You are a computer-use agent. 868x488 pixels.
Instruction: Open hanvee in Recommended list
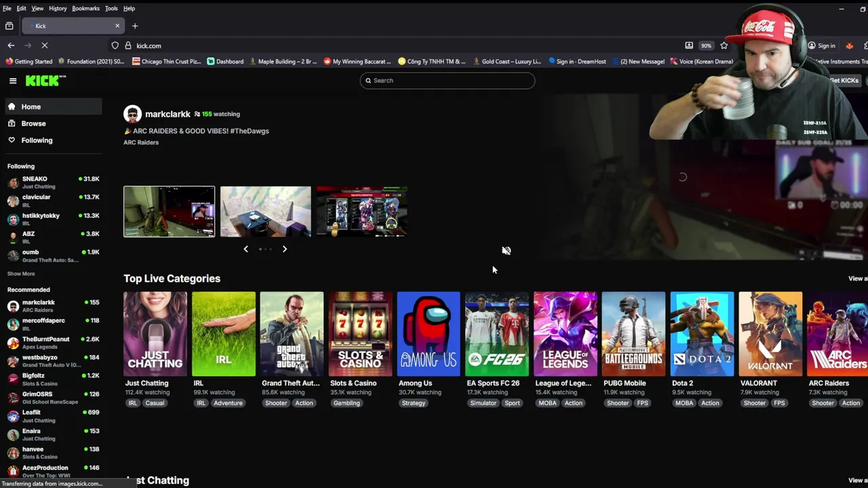click(53, 453)
